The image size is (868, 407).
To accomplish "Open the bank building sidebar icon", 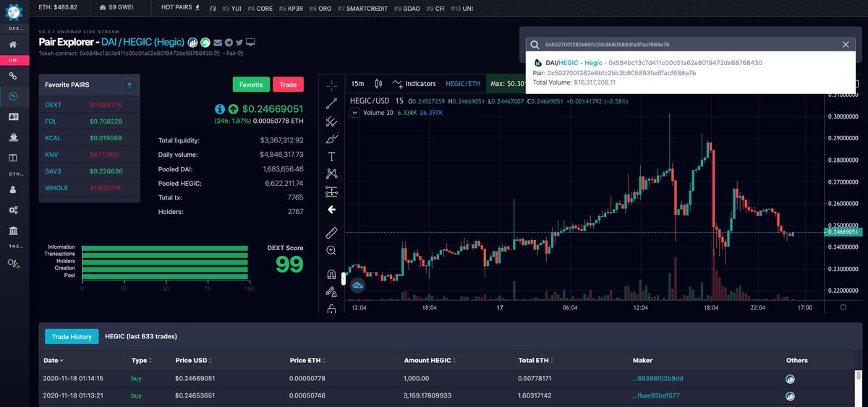I will 13,231.
